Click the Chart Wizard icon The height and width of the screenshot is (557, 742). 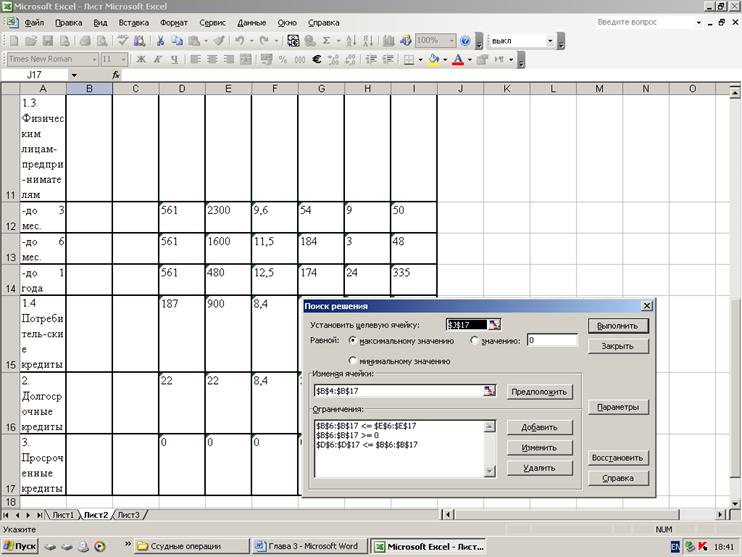coord(389,41)
